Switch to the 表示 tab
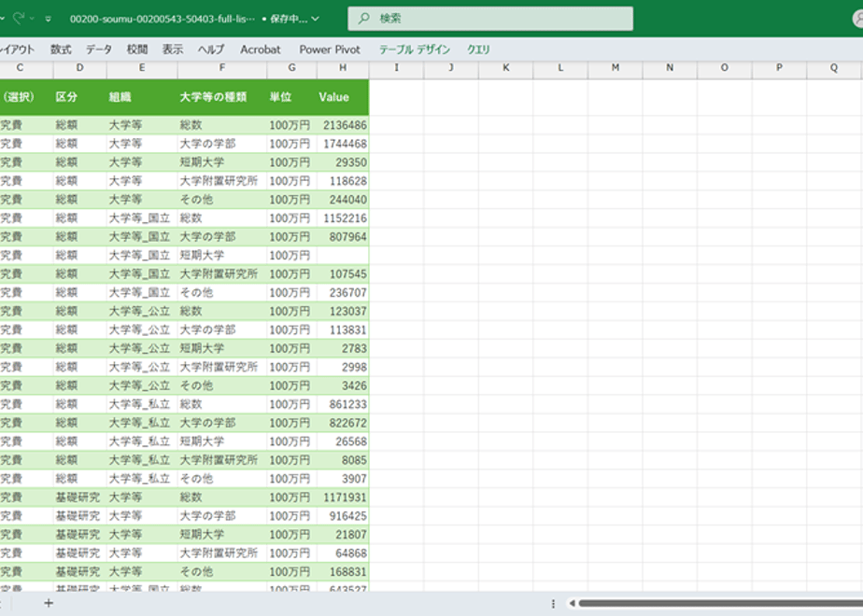 [172, 49]
